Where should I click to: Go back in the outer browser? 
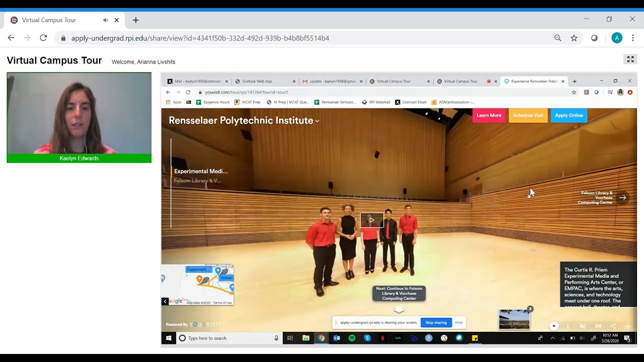point(11,38)
